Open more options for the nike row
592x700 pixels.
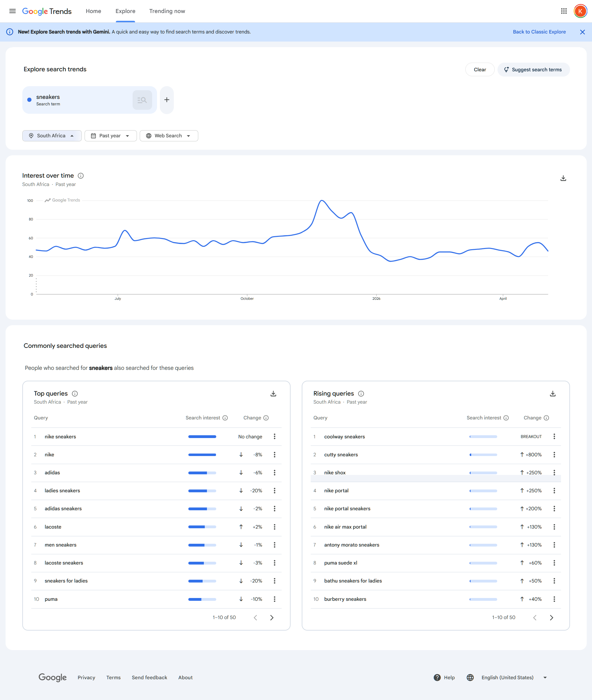coord(274,454)
